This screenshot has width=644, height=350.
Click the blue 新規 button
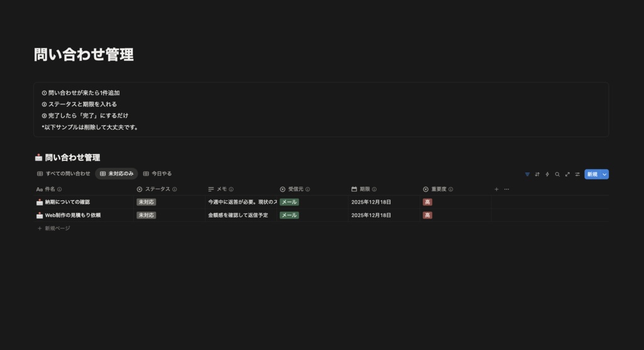[592, 175]
